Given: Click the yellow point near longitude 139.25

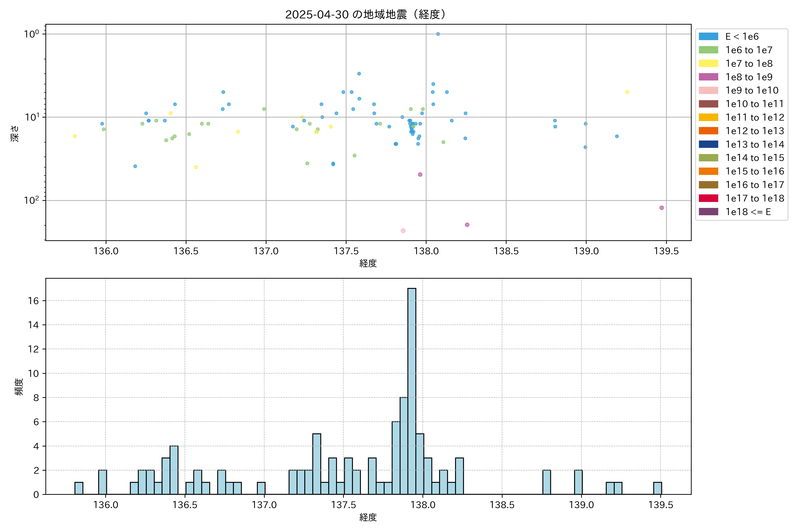Looking at the screenshot, I should [627, 92].
